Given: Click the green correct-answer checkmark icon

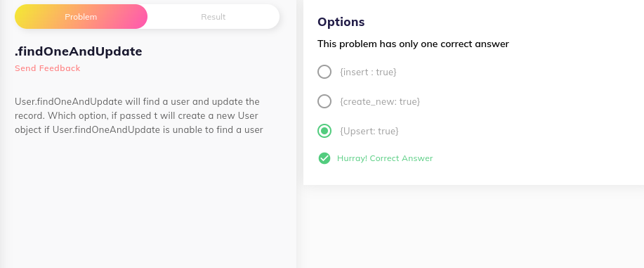Looking at the screenshot, I should tap(324, 158).
